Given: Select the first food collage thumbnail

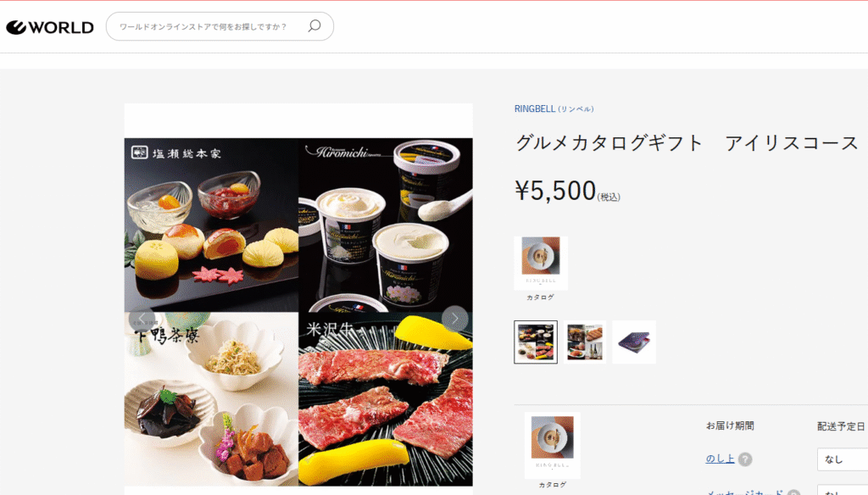Looking at the screenshot, I should click(x=536, y=342).
